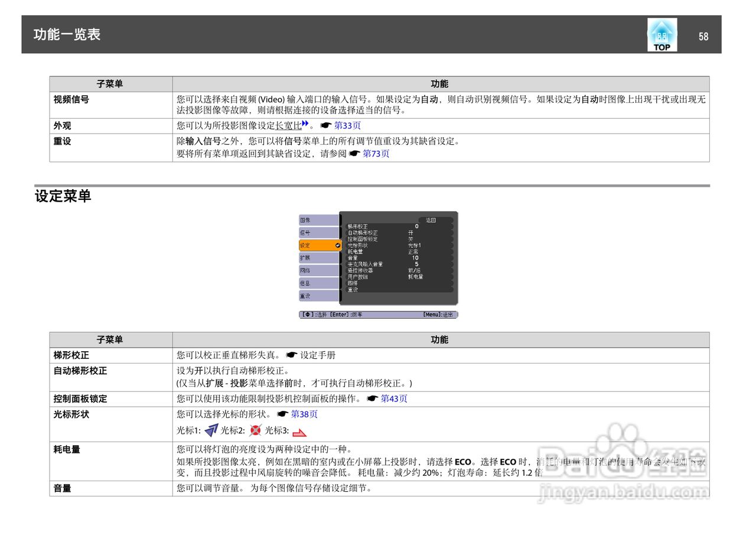The image size is (756, 535).
Task: Click the 前/后 value for 遥控接收器
Action: (414, 271)
